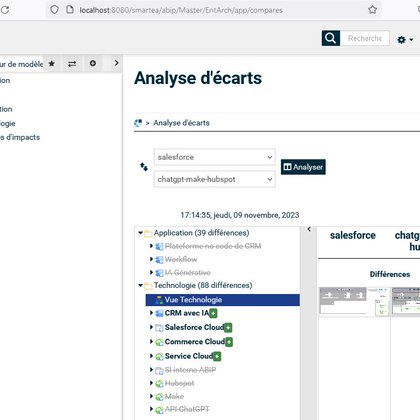The width and height of the screenshot is (420, 420).
Task: Collapse the Application differences folder
Action: 140,233
